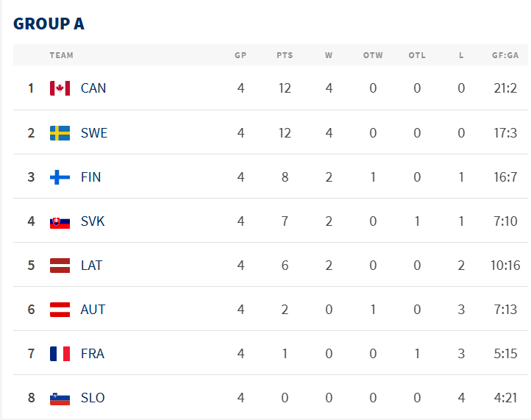Click the Slovakia flag icon
The height and width of the screenshot is (420, 531).
tap(60, 221)
